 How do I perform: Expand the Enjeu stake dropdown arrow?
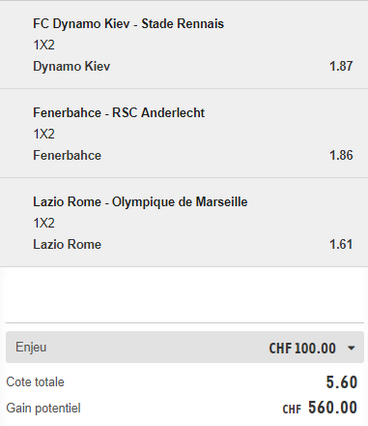(351, 348)
